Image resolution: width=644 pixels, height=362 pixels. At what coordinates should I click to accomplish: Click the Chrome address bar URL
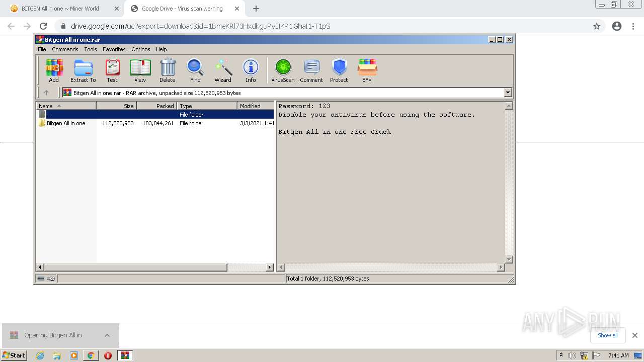[x=200, y=26]
